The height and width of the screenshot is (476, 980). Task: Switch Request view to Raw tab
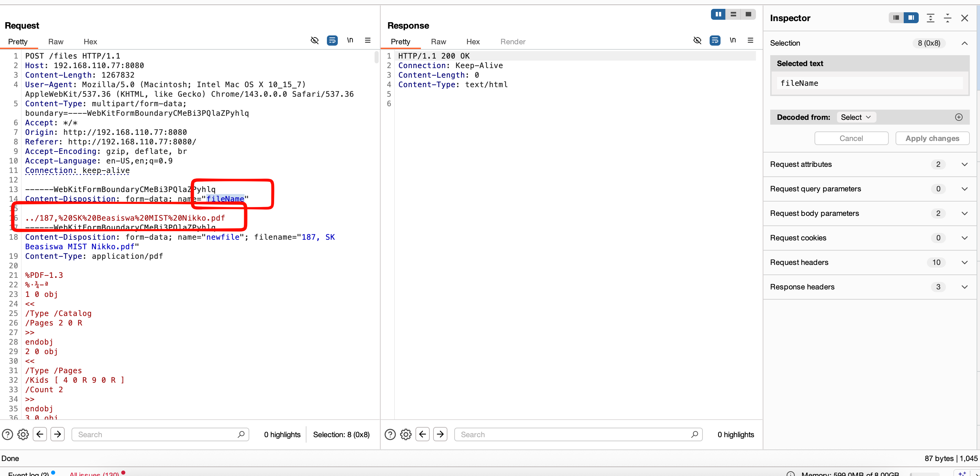coord(56,42)
